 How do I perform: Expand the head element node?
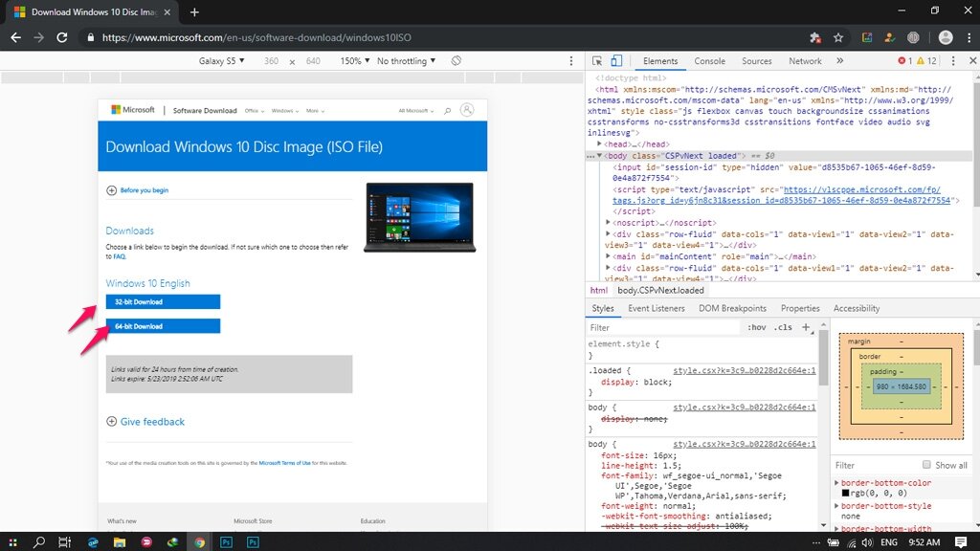(599, 143)
